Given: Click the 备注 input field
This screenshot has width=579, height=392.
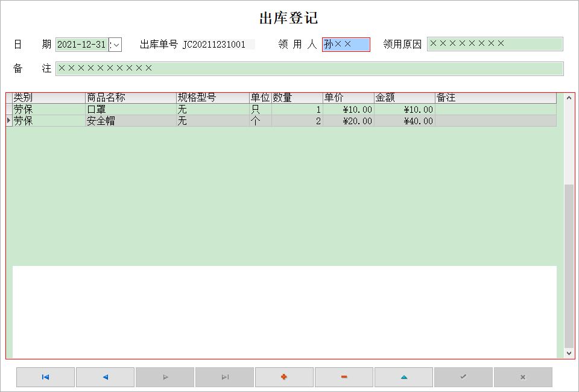Looking at the screenshot, I should coord(309,69).
